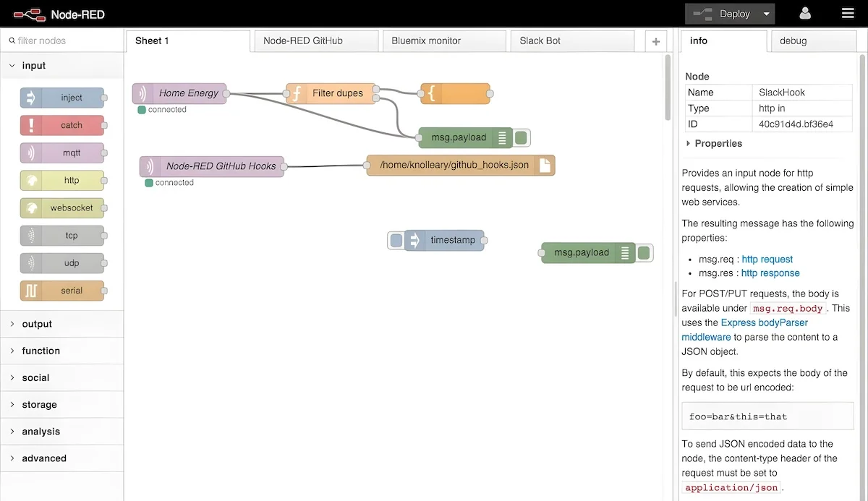Screen dimensions: 868x501
Task: Open the user account icon
Action: pos(805,14)
